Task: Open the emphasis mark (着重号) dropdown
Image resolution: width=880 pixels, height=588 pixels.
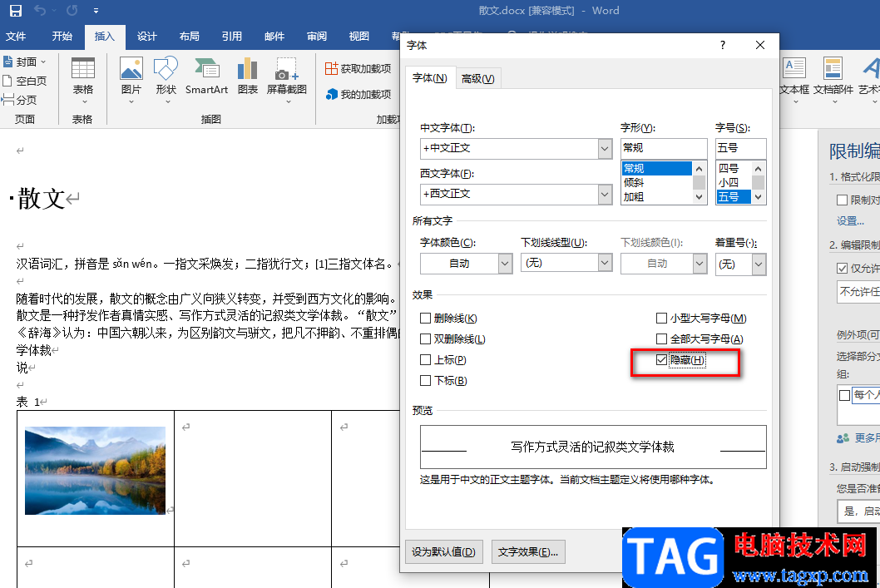Action: tap(759, 264)
